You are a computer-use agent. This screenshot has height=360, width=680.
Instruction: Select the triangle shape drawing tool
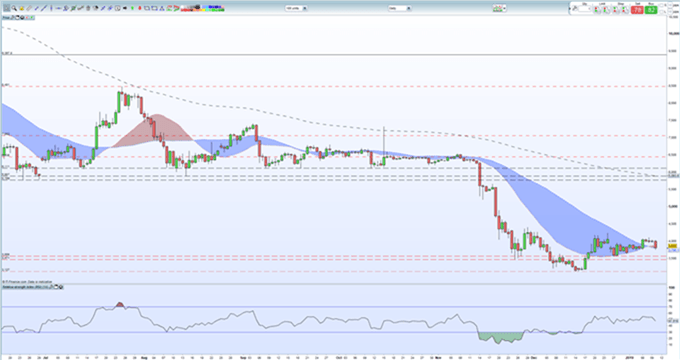click(162, 8)
